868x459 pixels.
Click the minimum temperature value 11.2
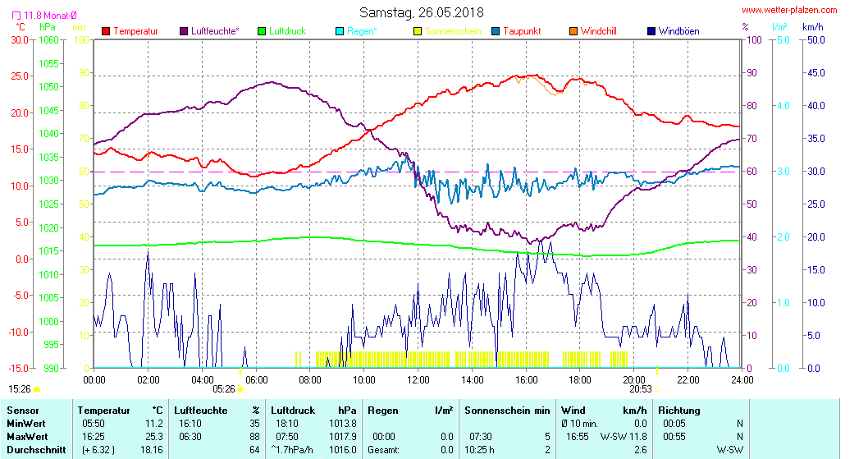154,424
